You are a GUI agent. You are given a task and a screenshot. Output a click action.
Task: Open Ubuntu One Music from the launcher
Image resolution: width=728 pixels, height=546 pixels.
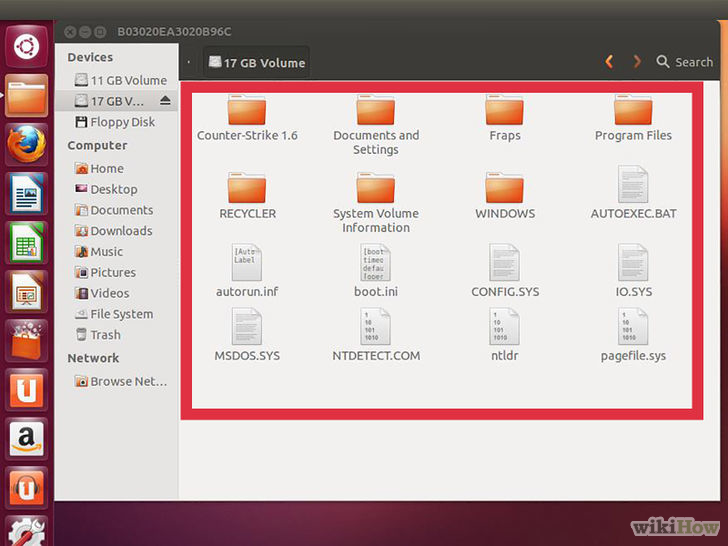point(26,488)
